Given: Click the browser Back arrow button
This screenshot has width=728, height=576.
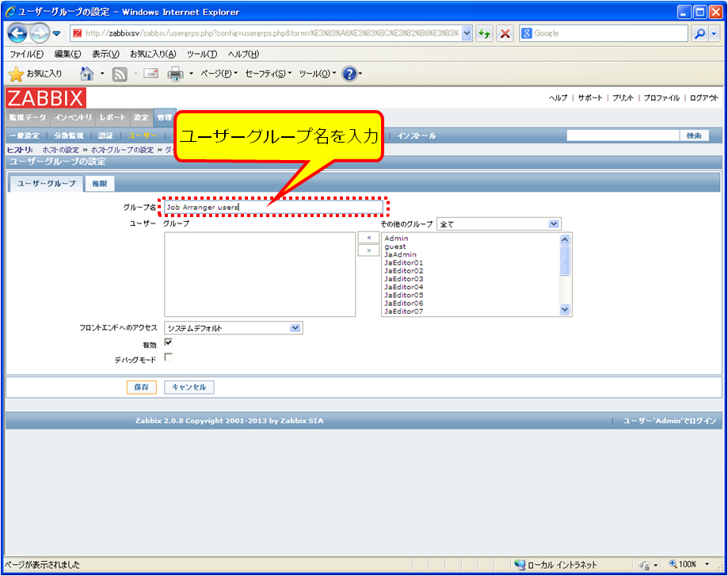Looking at the screenshot, I should [17, 33].
